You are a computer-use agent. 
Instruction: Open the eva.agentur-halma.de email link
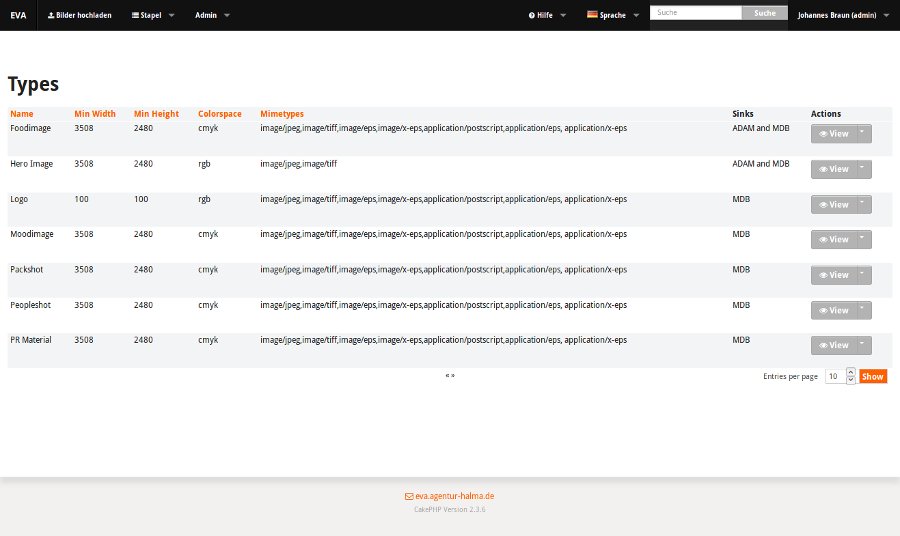pyautogui.click(x=449, y=496)
